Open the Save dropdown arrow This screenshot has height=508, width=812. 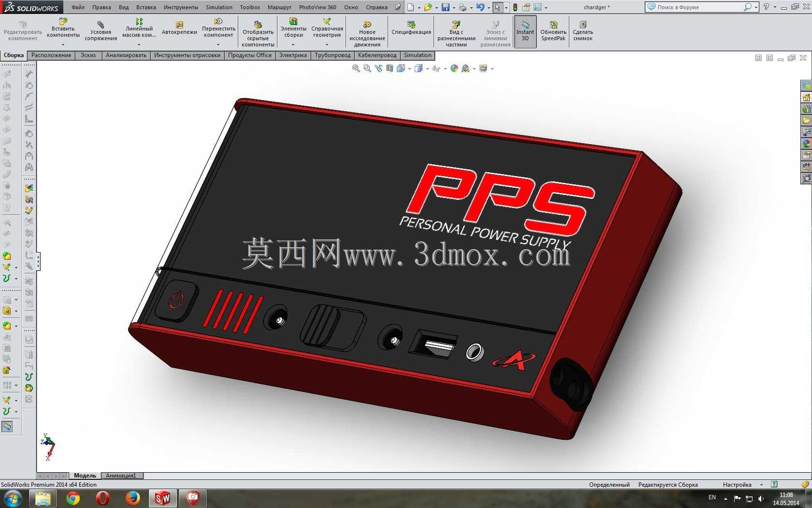tap(454, 8)
